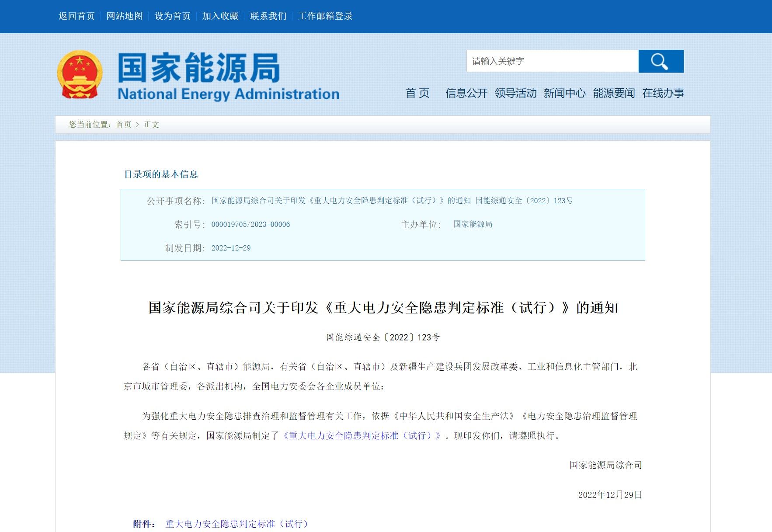Click the magnifying glass search icon

point(661,61)
